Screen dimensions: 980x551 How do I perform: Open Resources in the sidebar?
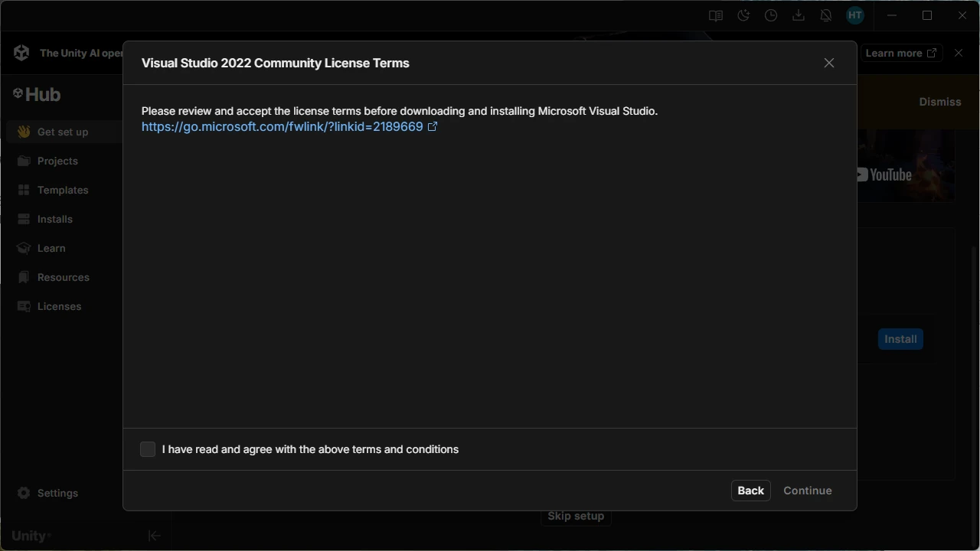(64, 277)
